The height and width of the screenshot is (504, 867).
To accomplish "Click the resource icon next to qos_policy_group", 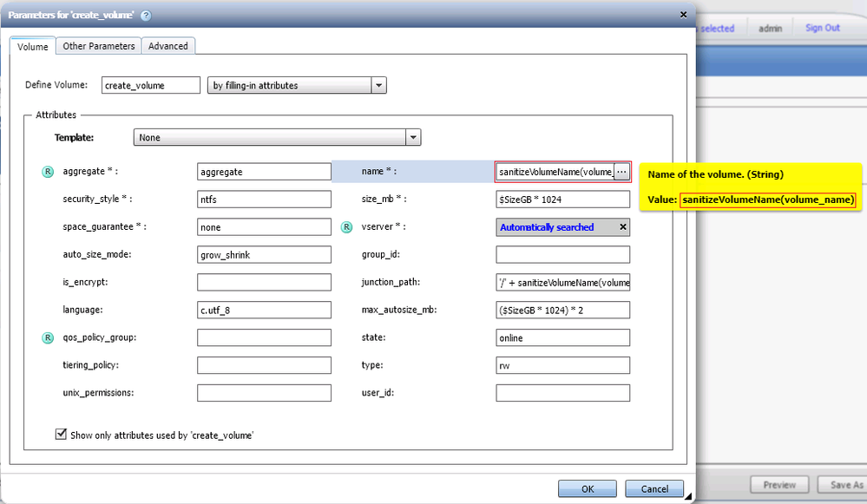I will coord(49,337).
